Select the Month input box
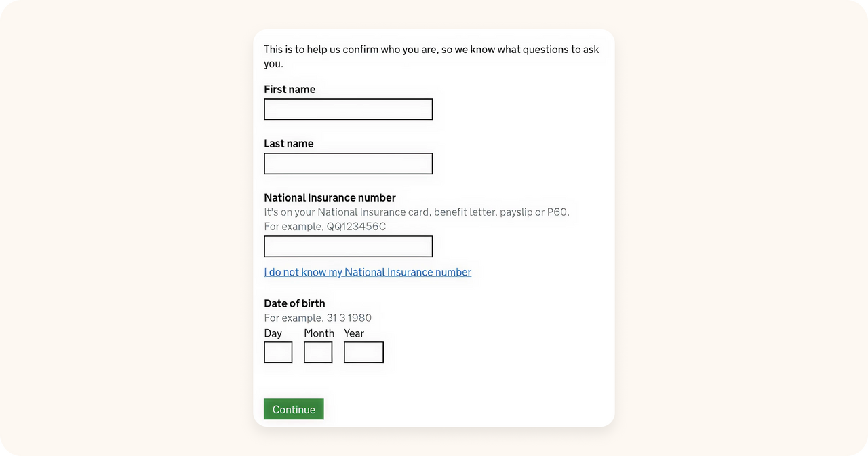Viewport: 868px width, 456px height. 318,352
